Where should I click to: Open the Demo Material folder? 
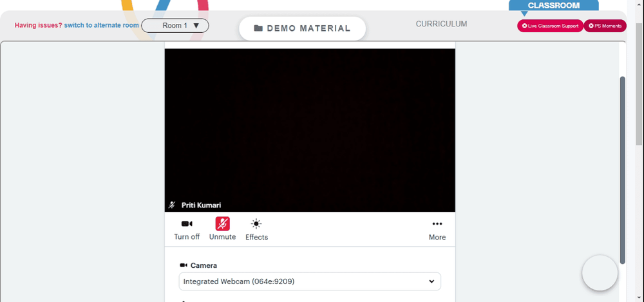coord(302,28)
